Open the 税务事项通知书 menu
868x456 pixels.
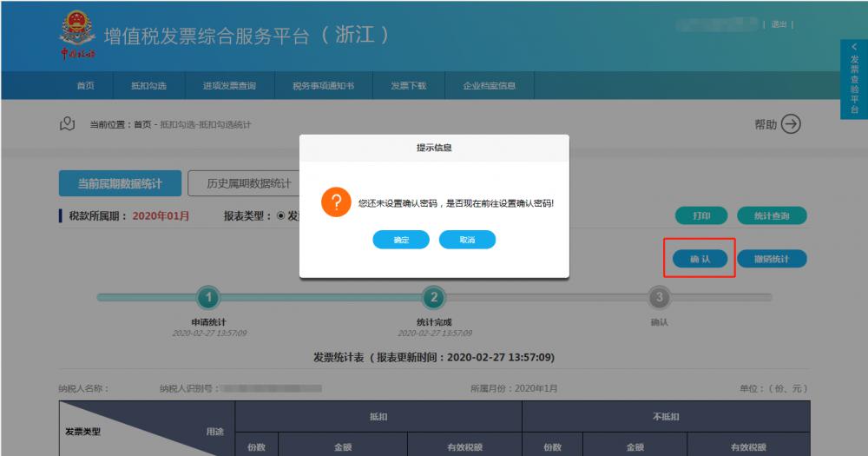[323, 86]
